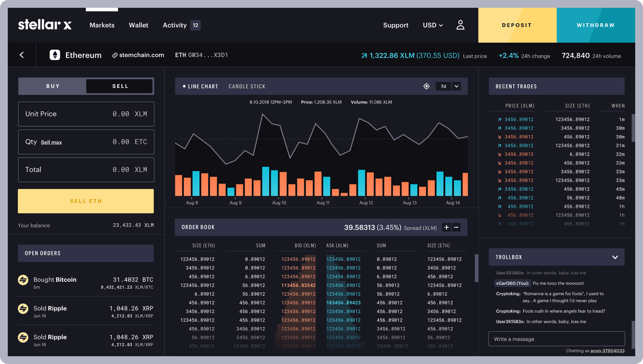Click the Trollbox scrollbar
This screenshot has width=643, height=364.
(633, 335)
